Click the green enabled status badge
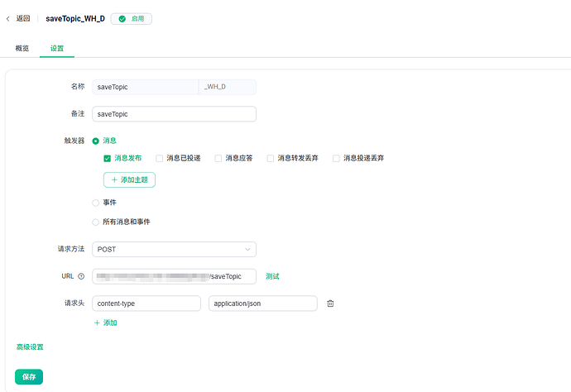Image resolution: width=571 pixels, height=392 pixels. [x=131, y=18]
